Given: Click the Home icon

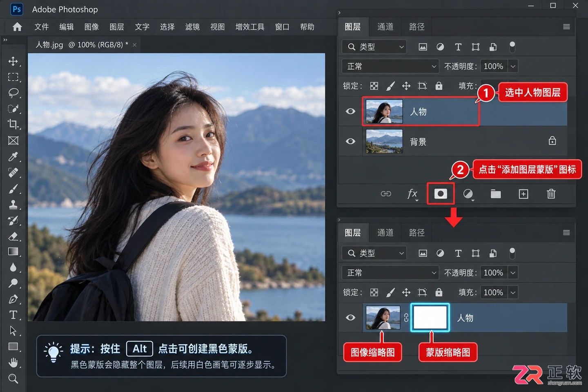Looking at the screenshot, I should 17,27.
